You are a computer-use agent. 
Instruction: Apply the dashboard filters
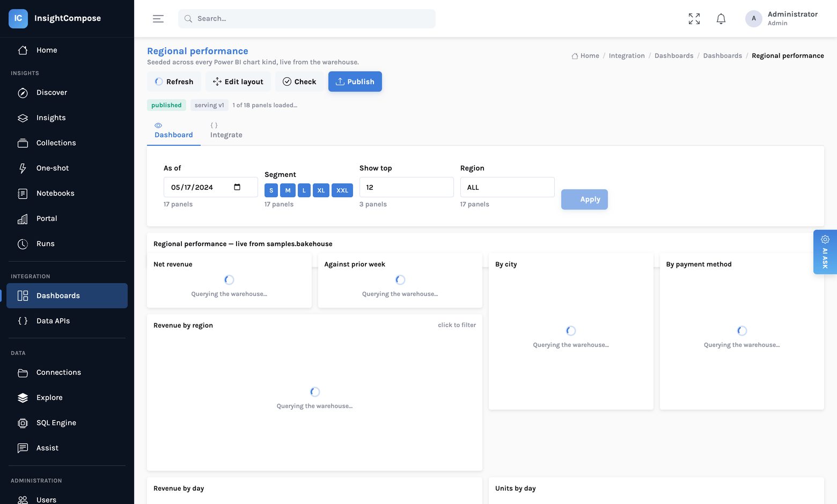(x=584, y=199)
